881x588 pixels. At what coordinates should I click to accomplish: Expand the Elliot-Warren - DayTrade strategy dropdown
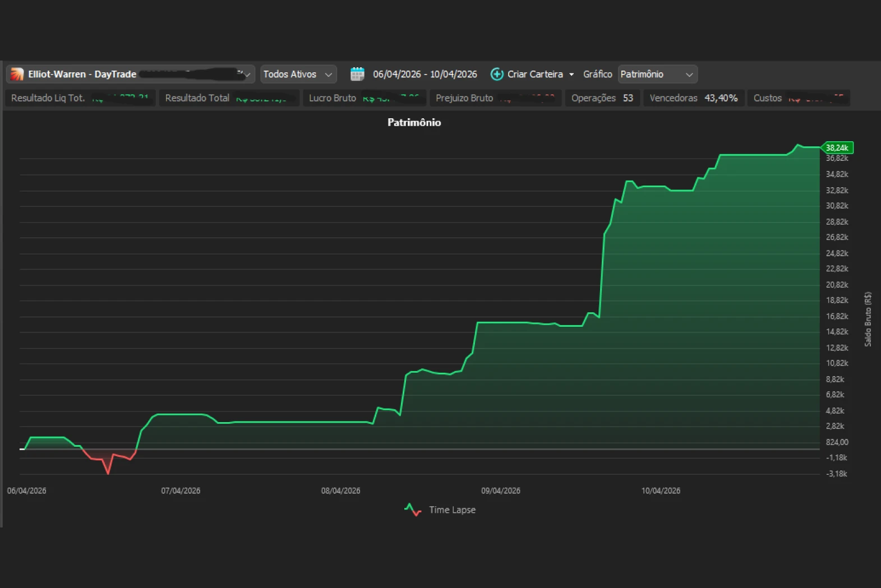tap(131, 74)
